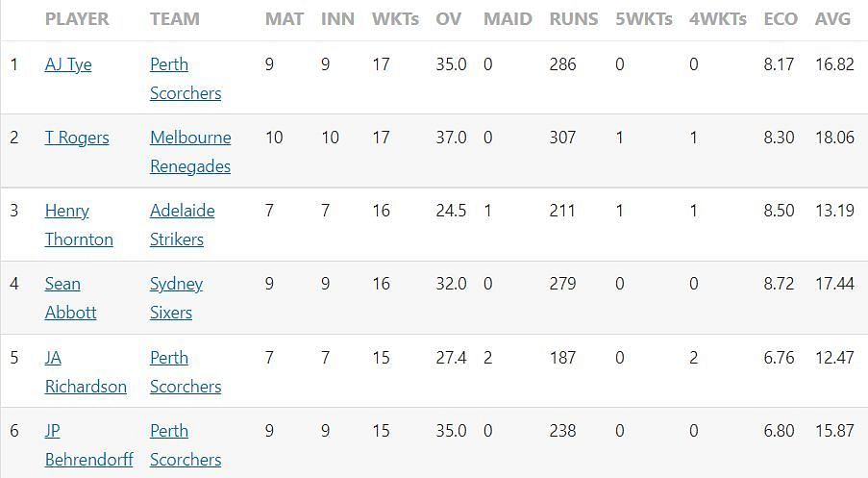The width and height of the screenshot is (868, 478).
Task: Open Perth Scorchers link in AJ Tye row
Action: pos(186,79)
